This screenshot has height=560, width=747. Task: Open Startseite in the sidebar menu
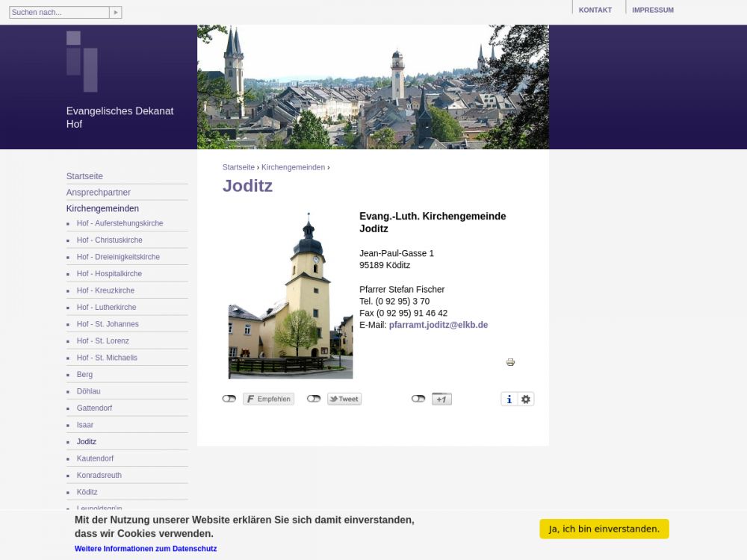tap(84, 176)
